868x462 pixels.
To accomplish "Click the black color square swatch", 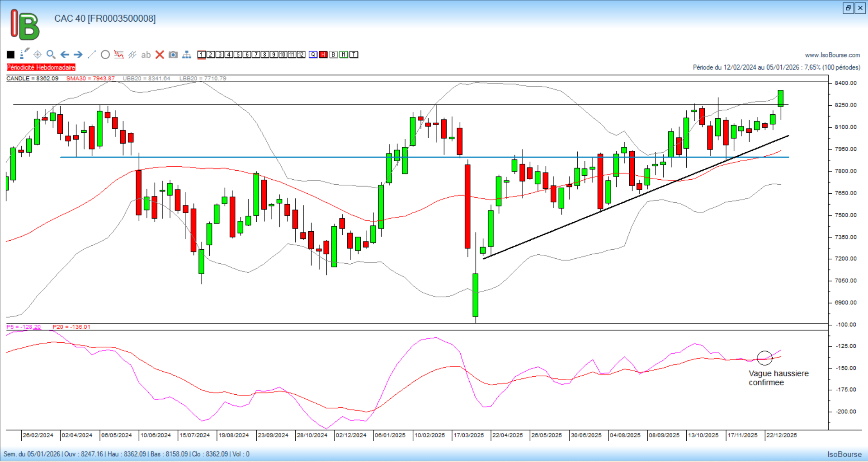I will [11, 55].
